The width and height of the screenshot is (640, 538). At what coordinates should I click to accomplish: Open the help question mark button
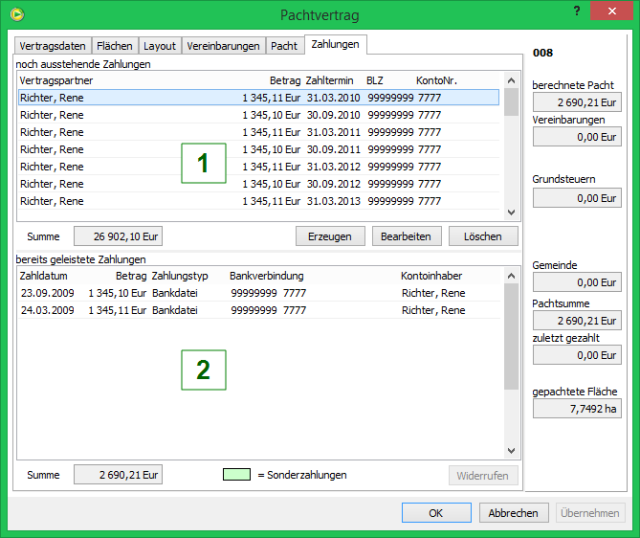tap(577, 11)
